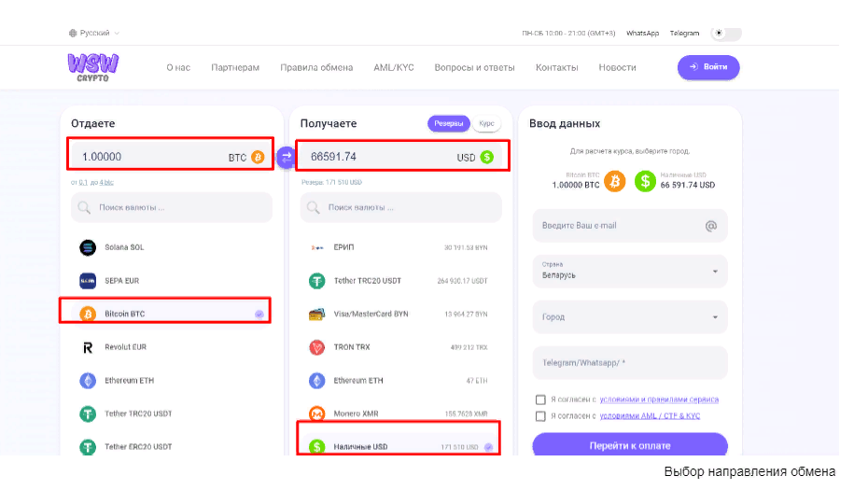Select SEPA EUR as give currency
The height and width of the screenshot is (504, 868).
(122, 281)
